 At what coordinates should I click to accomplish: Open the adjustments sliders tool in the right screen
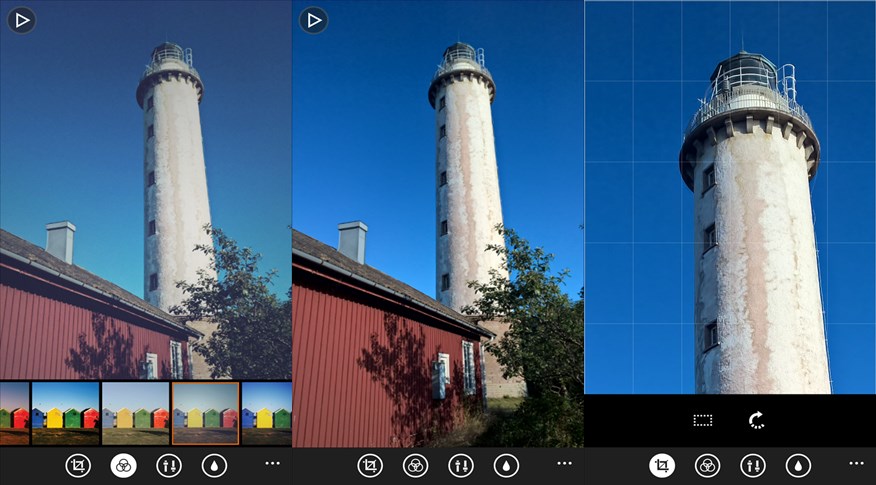pos(753,465)
